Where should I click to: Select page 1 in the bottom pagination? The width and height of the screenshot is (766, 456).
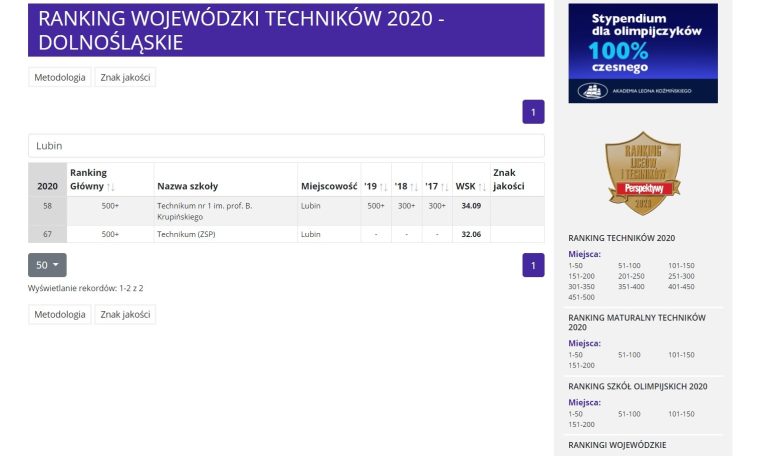click(533, 265)
